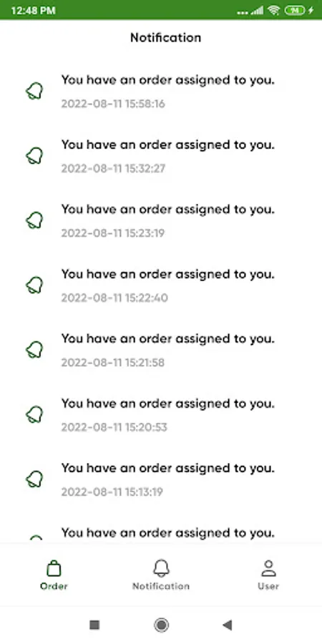Viewport: 322px width, 644px height.
Task: Tap bell icon beside 15:20:53 notification
Action: coord(34,414)
